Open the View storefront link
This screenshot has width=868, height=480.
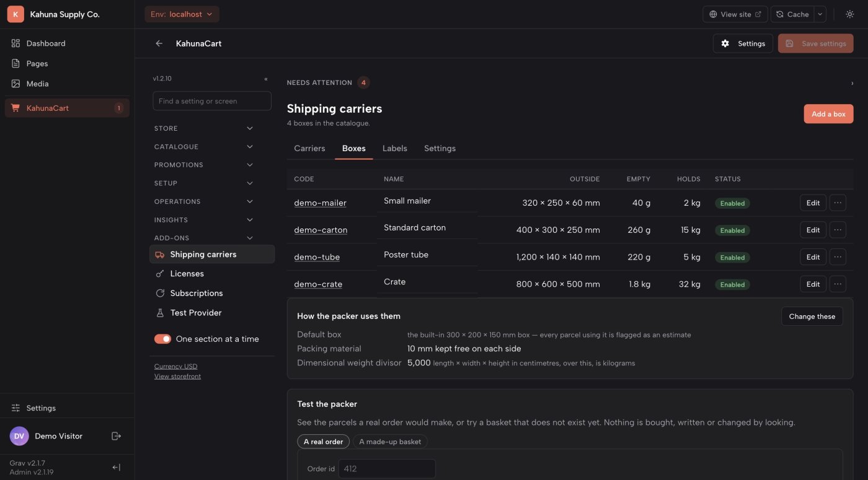177,376
